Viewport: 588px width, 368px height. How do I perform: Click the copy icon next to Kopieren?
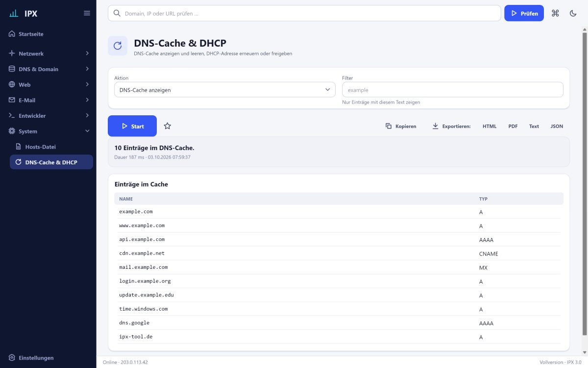389,126
